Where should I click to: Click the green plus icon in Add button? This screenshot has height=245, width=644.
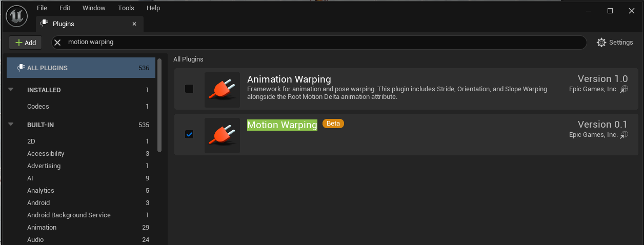click(19, 43)
